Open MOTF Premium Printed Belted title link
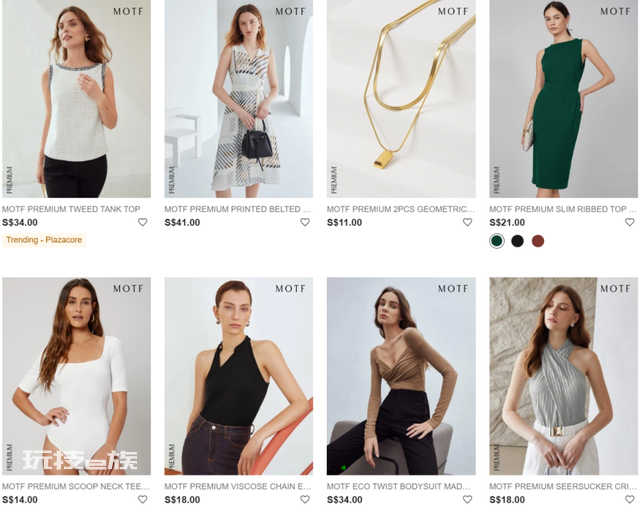Viewport: 640px width, 510px height. coord(238,209)
